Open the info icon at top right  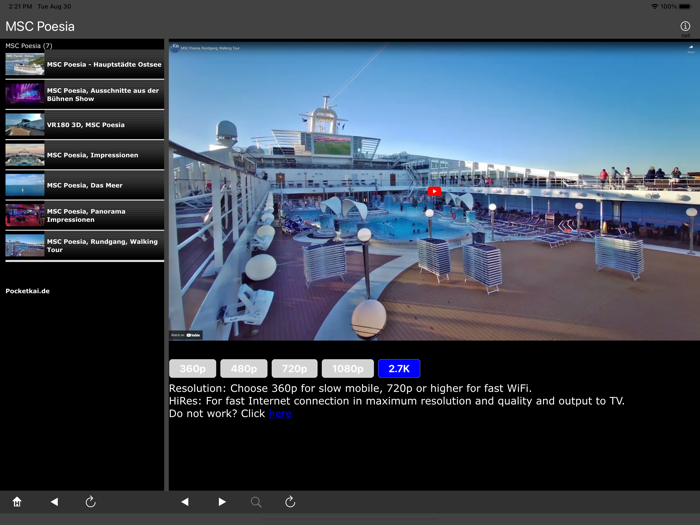click(x=685, y=27)
